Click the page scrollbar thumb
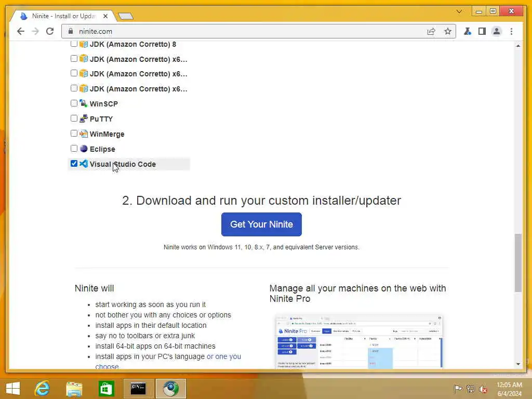The image size is (532, 399). (x=518, y=262)
